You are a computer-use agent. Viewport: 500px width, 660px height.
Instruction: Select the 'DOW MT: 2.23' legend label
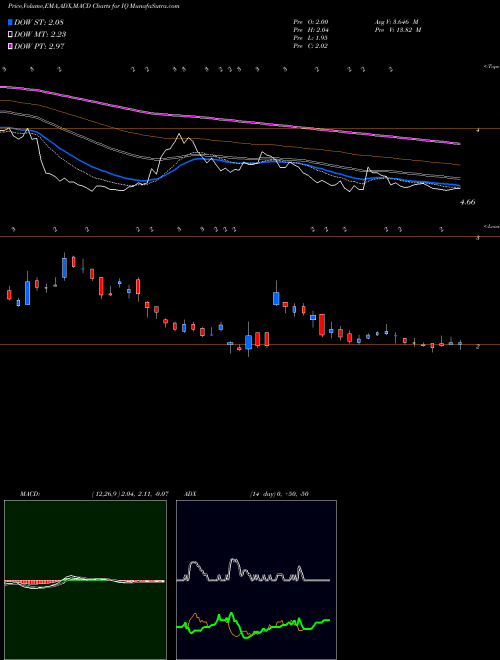click(40, 34)
